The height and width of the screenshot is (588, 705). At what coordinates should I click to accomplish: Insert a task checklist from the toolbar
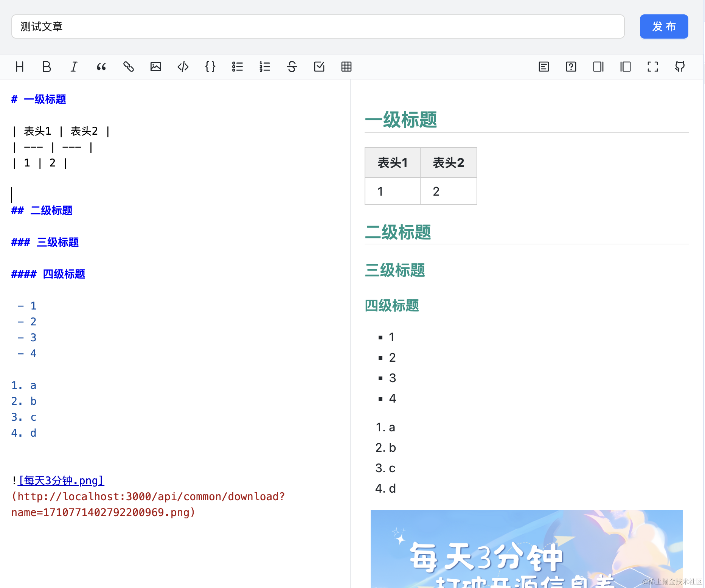tap(319, 67)
